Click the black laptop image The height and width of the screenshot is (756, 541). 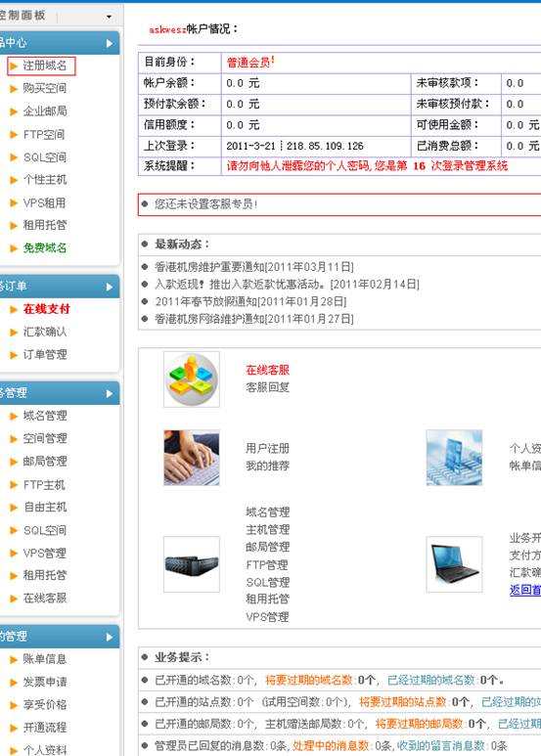click(454, 564)
